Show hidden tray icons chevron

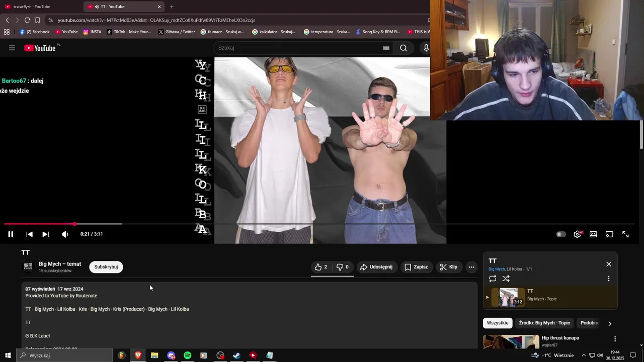tap(584, 355)
